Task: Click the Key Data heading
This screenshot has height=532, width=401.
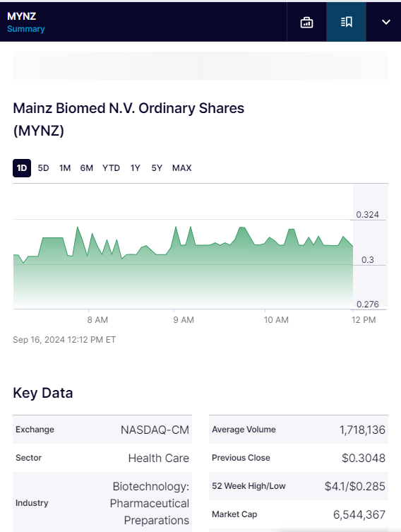Action: coord(42,393)
